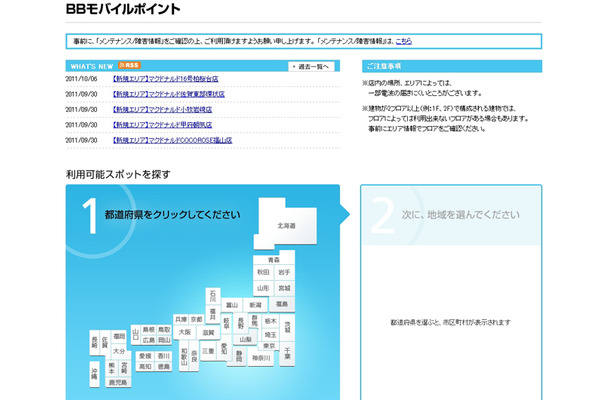The image size is (610, 400).
Task: Open マクドナルド甲府朝気店 news link
Action: (162, 125)
